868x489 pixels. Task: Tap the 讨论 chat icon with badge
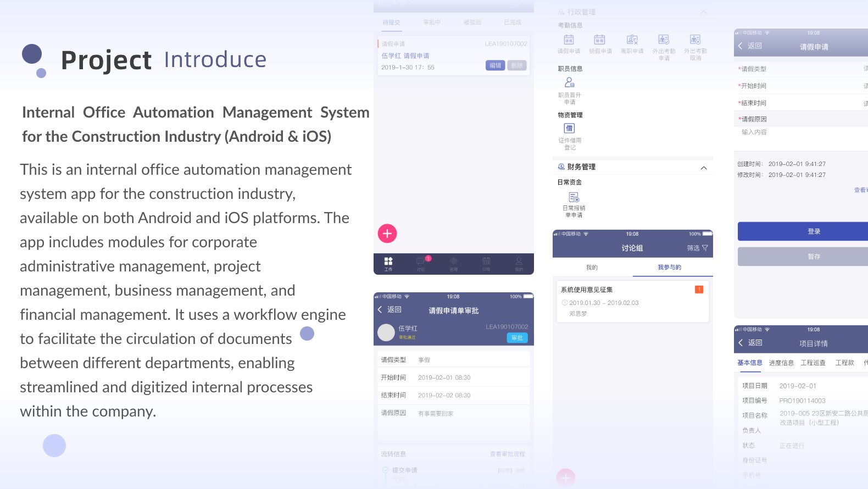point(421,261)
